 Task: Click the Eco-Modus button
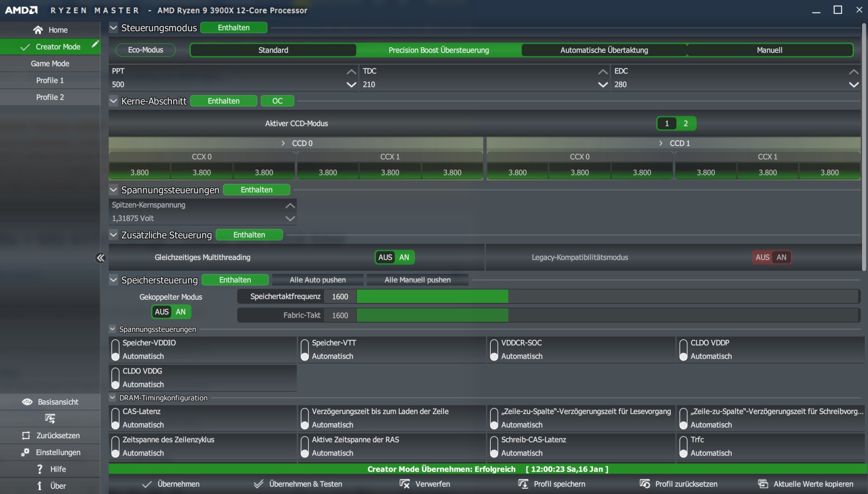point(146,50)
